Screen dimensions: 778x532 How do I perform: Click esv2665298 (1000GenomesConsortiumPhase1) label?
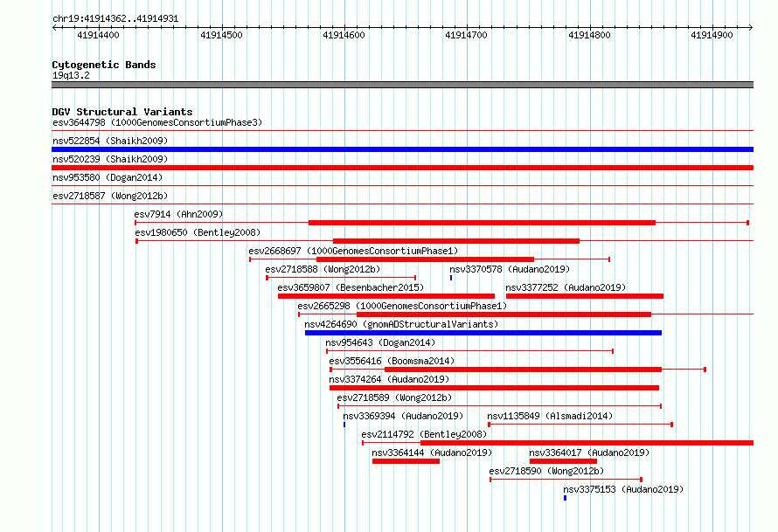coord(402,306)
